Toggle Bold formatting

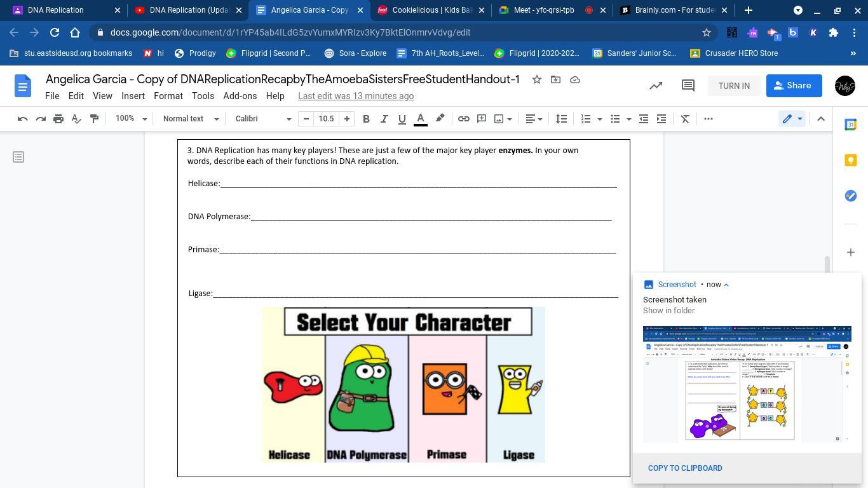pos(366,119)
